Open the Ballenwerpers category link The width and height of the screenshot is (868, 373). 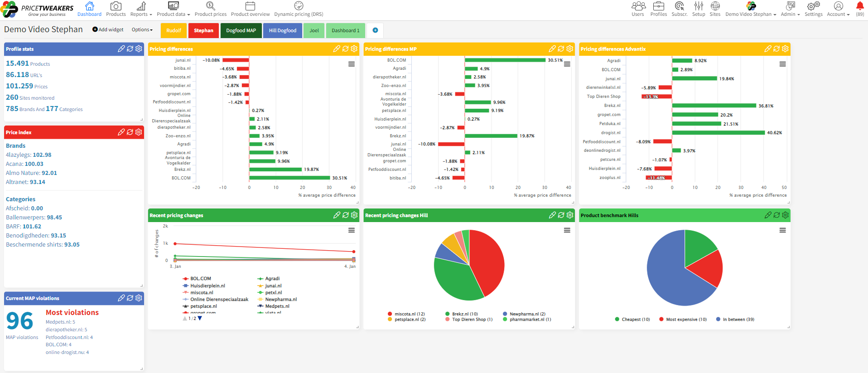[x=34, y=218]
